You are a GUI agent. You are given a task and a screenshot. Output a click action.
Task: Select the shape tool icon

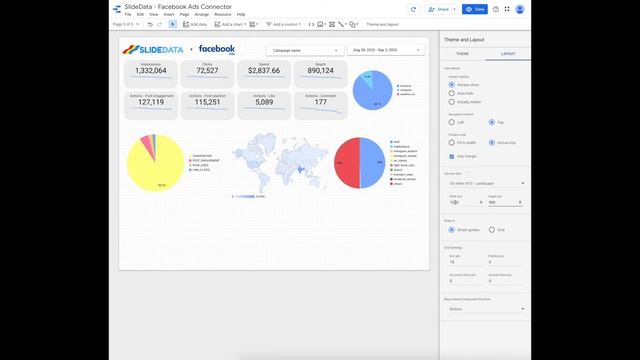(x=353, y=24)
